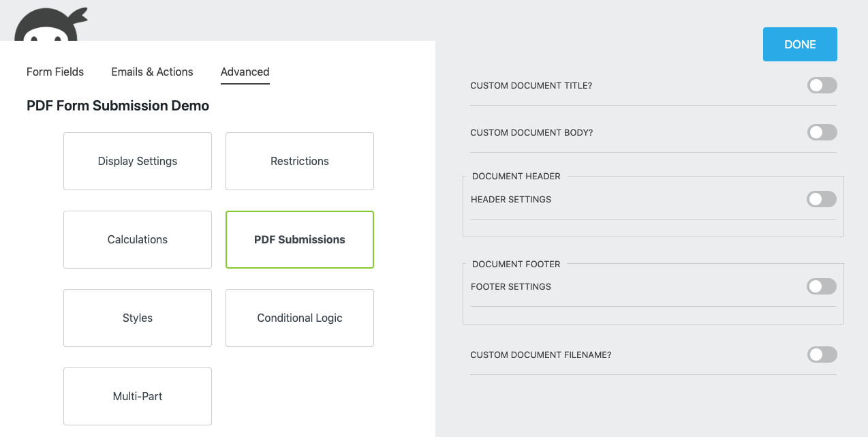Screen dimensions: 868x437
Task: Select PDF Submissions
Action: coord(299,239)
